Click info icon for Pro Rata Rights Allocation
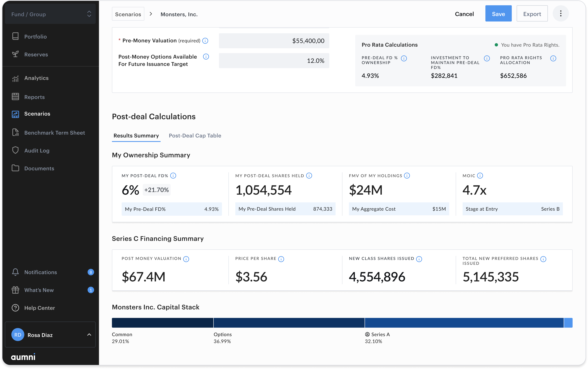The width and height of the screenshot is (588, 369). coord(553,58)
